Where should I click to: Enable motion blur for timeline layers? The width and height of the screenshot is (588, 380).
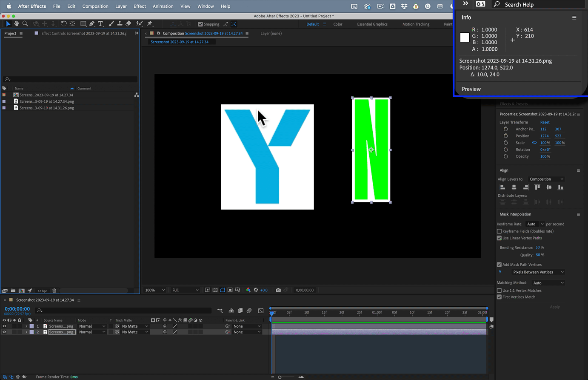point(249,311)
